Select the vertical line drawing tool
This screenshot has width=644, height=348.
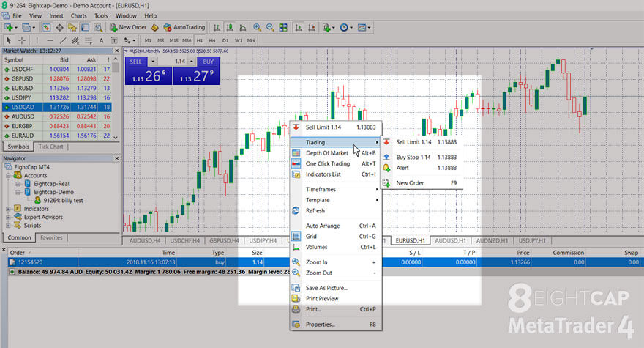(x=37, y=40)
